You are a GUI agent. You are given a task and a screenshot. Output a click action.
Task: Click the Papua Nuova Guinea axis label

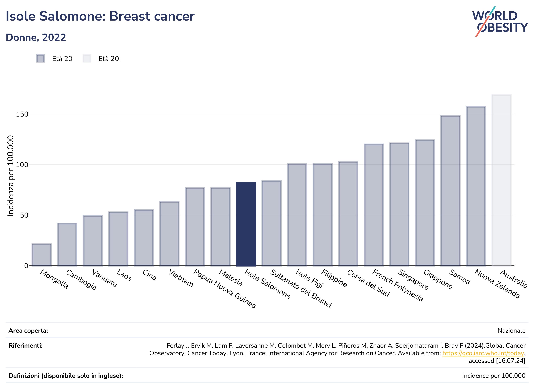coord(224,288)
